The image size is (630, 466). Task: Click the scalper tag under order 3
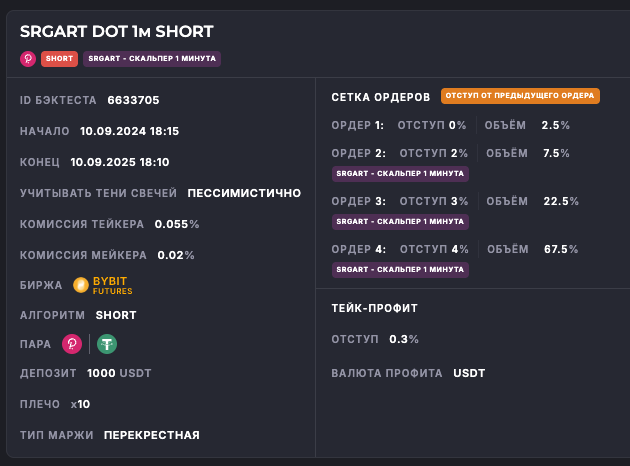(x=400, y=221)
